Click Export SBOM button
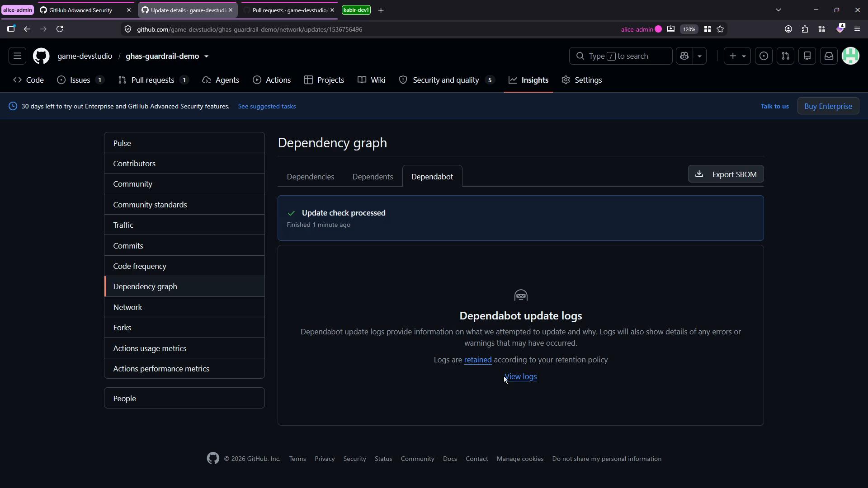The image size is (868, 488). click(x=726, y=174)
